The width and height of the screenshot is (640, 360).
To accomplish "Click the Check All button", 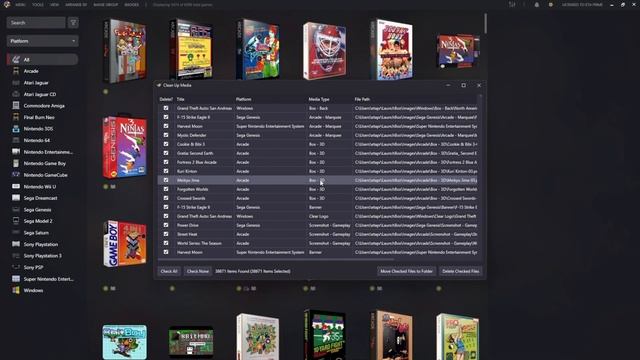I will (169, 271).
